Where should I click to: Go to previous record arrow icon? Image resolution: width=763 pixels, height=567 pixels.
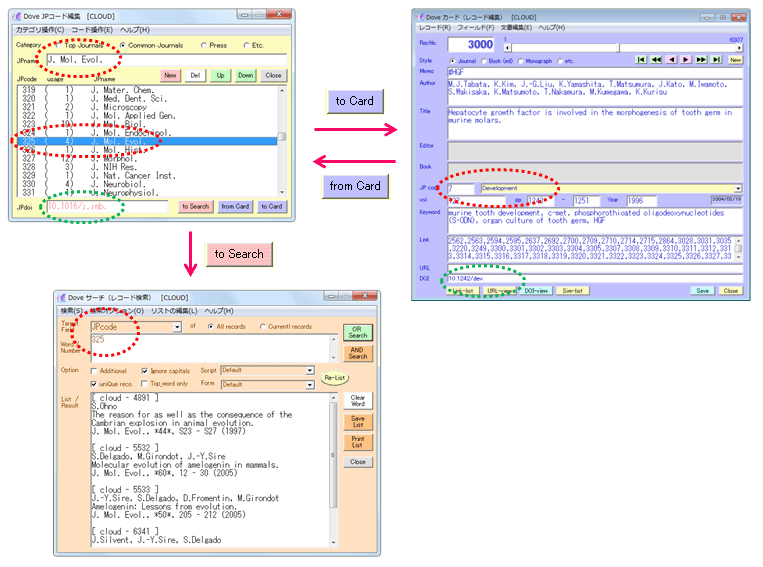click(671, 60)
